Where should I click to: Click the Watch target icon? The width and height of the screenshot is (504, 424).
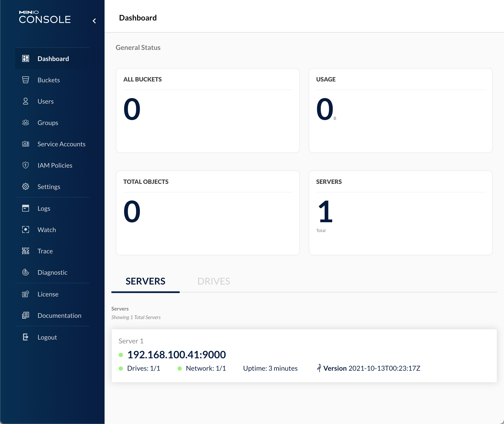coord(25,229)
